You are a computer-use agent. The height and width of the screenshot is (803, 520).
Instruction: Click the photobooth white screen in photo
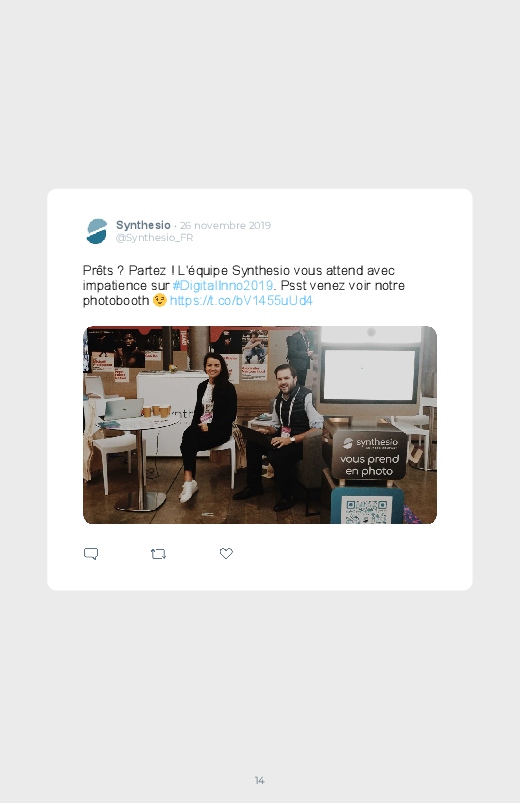(369, 375)
